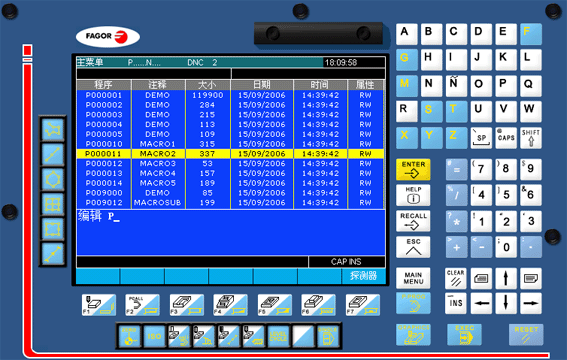This screenshot has height=360, width=567.
Task: Toggle the INS insert mode key
Action: 456,303
